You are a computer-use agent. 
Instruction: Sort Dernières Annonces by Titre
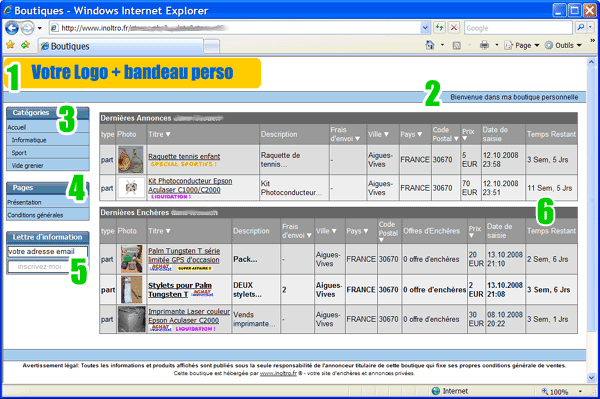point(159,134)
